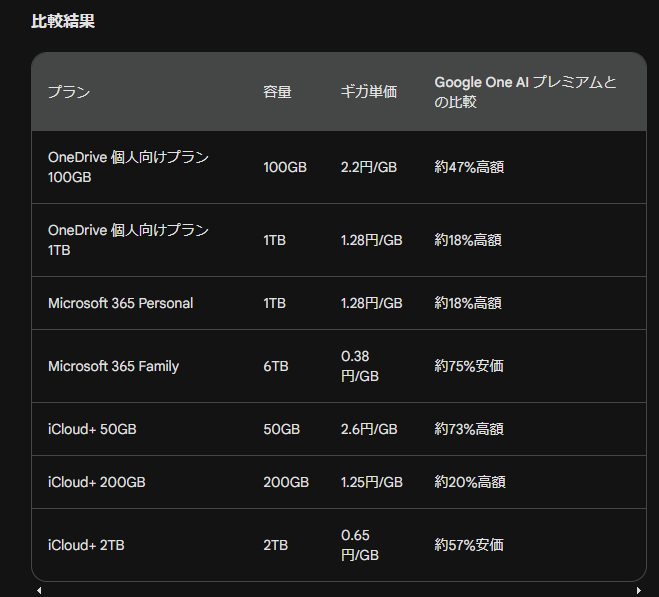Click the 比較結果 heading
The width and height of the screenshot is (659, 597).
(63, 21)
